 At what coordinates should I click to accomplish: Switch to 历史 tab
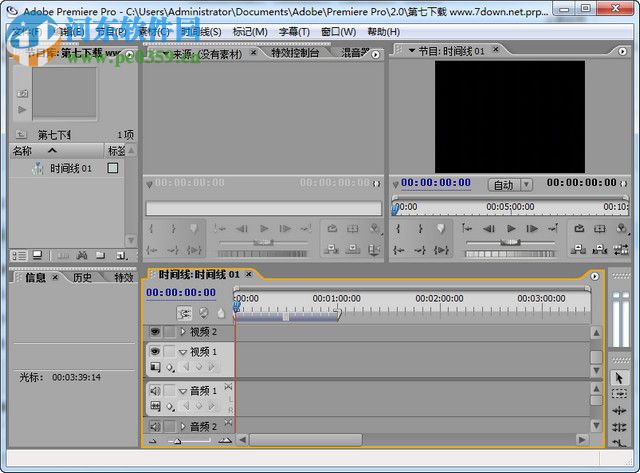coord(82,278)
